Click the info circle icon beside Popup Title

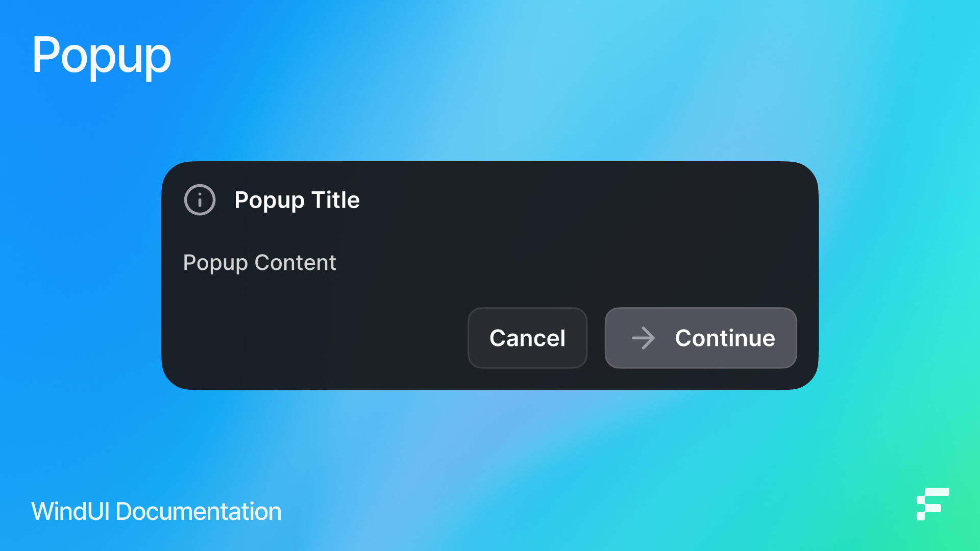point(200,199)
